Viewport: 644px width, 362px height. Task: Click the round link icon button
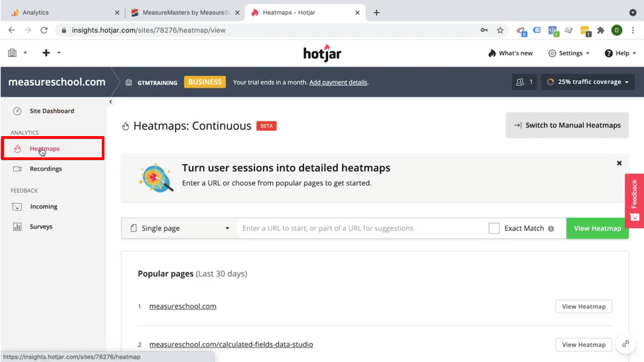pyautogui.click(x=625, y=344)
